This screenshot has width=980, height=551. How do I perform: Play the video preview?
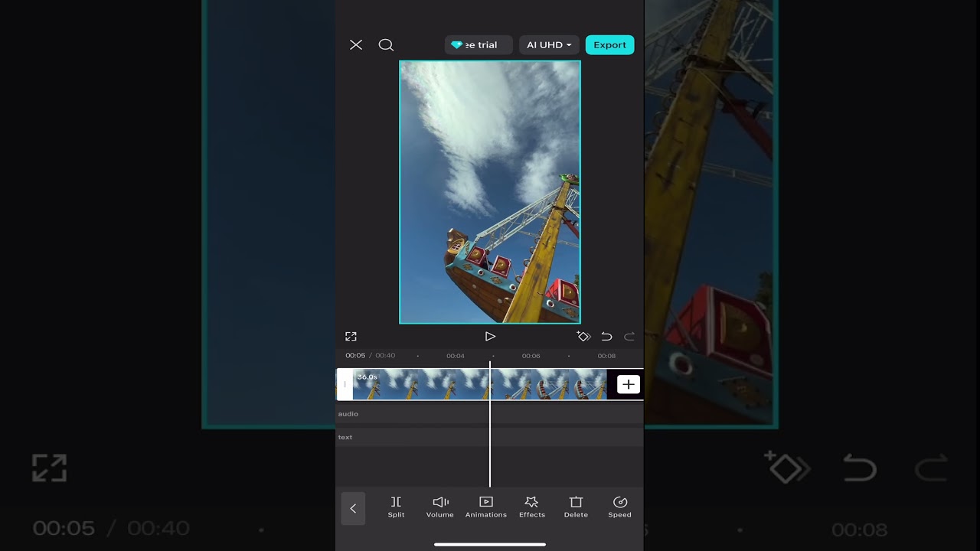pos(490,337)
